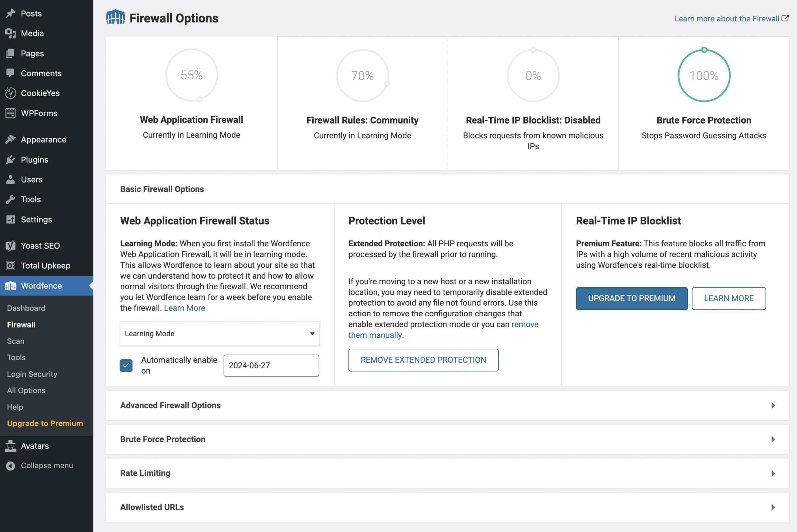This screenshot has width=797, height=532.
Task: Open Wordfence Tools submenu item
Action: point(16,357)
